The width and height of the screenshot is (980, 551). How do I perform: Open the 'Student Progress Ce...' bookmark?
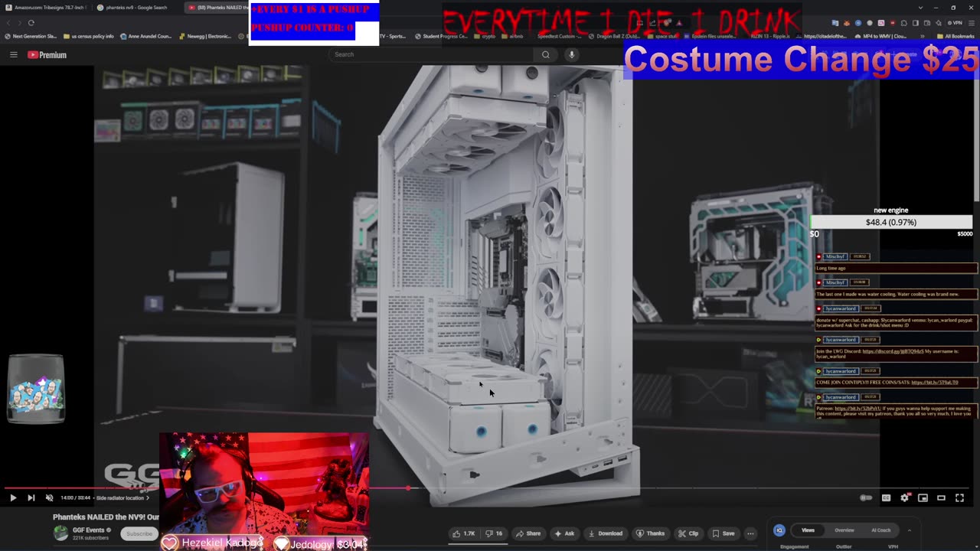pos(441,36)
